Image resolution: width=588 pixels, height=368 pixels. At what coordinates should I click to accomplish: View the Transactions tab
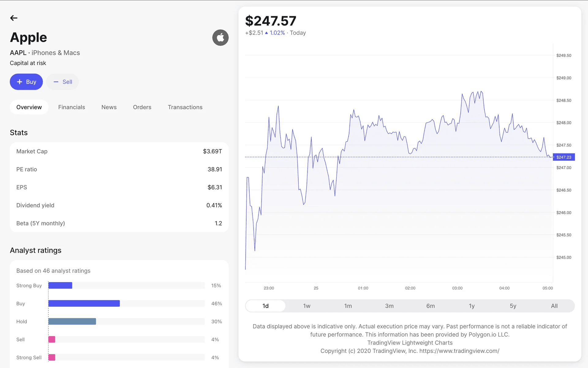point(185,107)
